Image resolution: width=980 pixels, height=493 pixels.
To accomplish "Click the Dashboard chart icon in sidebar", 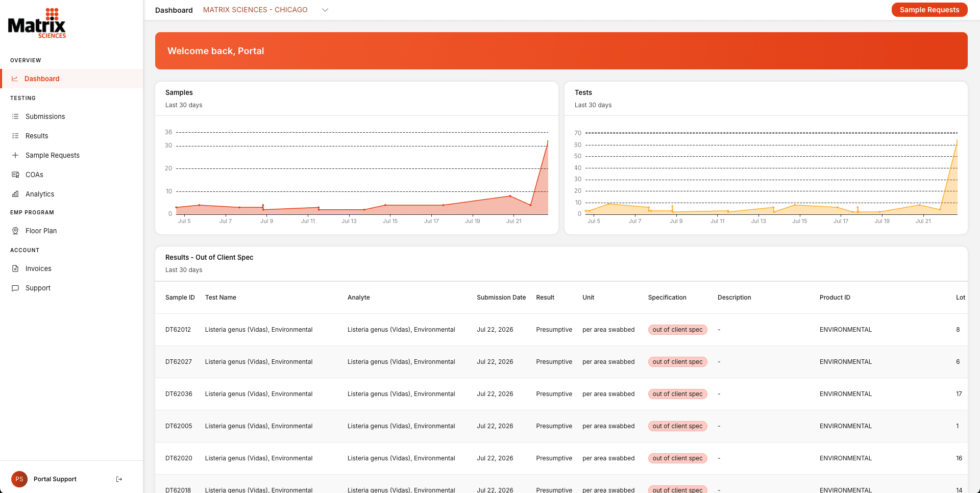I will pos(15,79).
